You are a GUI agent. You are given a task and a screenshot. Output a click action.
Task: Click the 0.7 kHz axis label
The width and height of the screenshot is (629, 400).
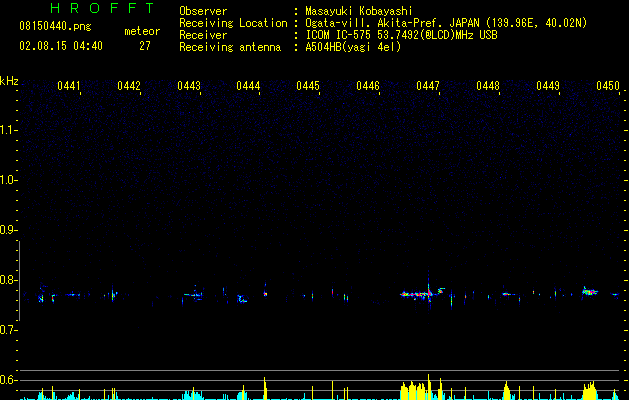click(x=9, y=330)
